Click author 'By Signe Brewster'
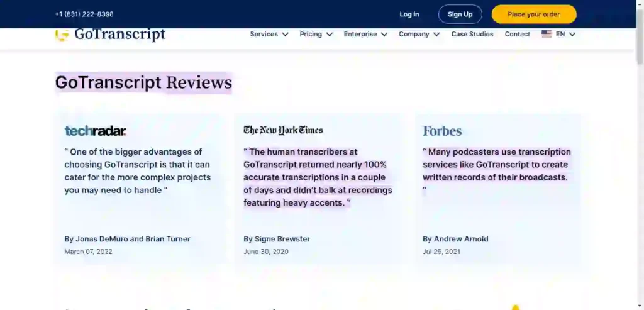 click(x=277, y=239)
